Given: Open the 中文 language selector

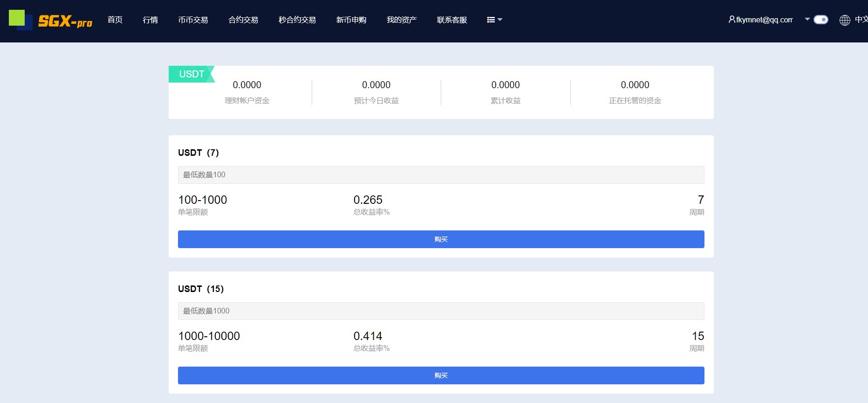Looking at the screenshot, I should (861, 20).
